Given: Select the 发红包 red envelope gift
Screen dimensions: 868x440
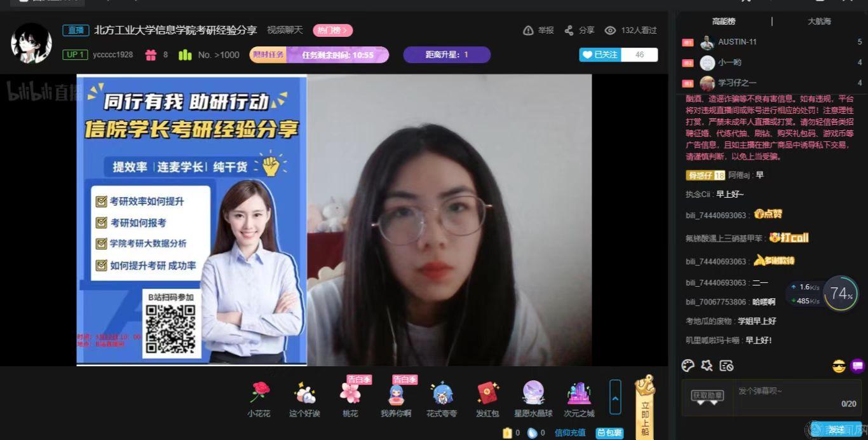Looking at the screenshot, I should [487, 394].
